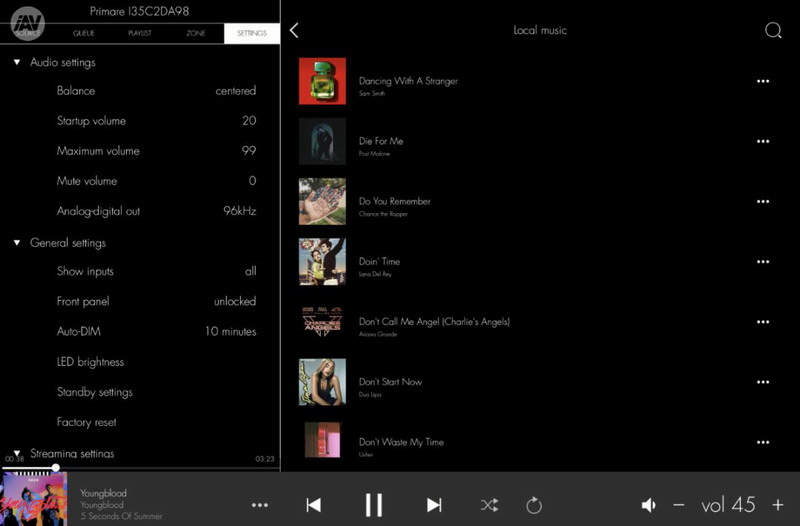Play the song titled Don't Waste My Time

click(401, 442)
